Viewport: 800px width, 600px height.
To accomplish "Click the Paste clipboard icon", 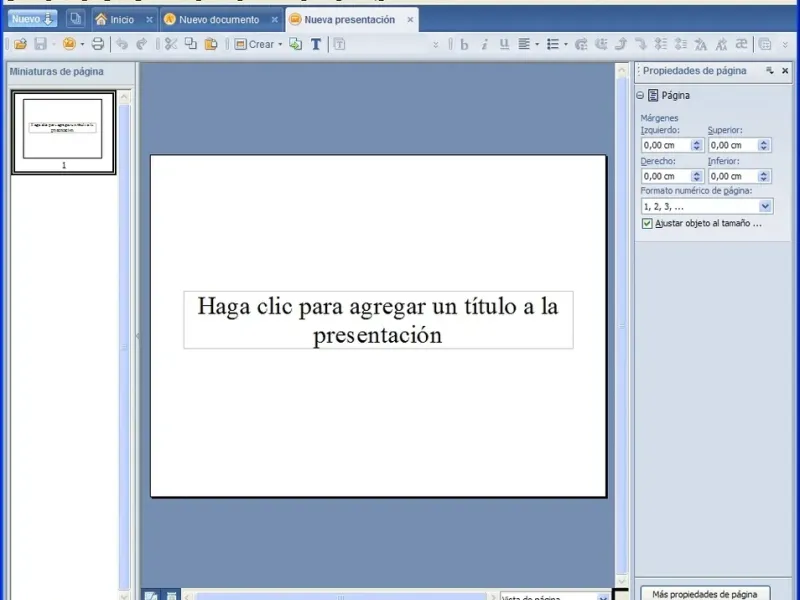I will pos(211,44).
